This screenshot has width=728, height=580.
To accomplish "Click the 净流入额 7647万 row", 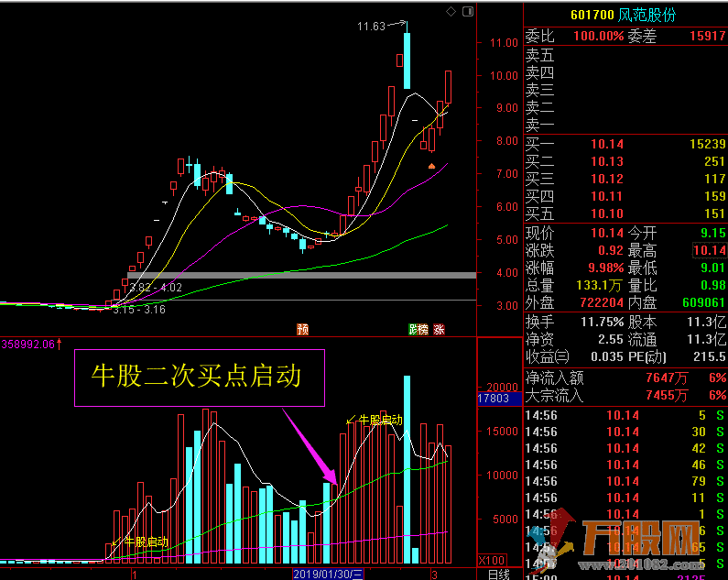I will pyautogui.click(x=625, y=378).
